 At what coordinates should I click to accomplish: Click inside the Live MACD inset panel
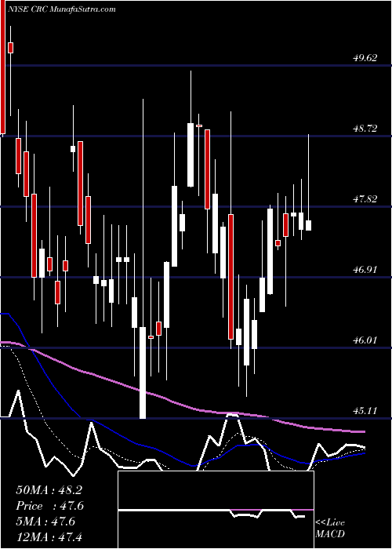coord(216,510)
